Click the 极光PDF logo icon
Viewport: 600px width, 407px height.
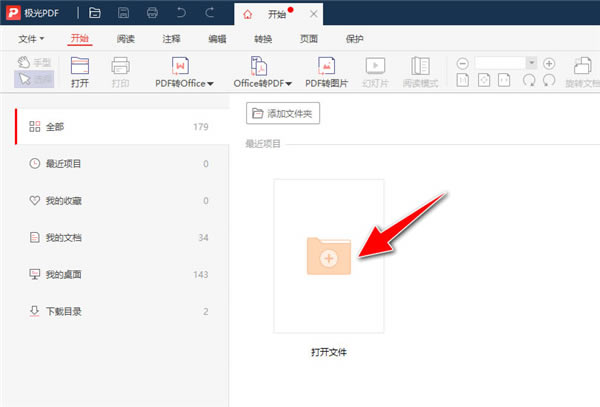pos(13,13)
